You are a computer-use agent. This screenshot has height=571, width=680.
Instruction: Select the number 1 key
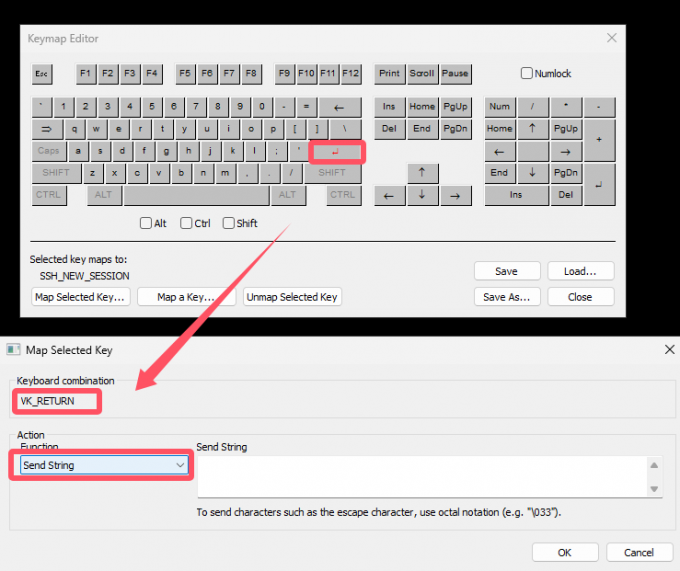pyautogui.click(x=64, y=107)
